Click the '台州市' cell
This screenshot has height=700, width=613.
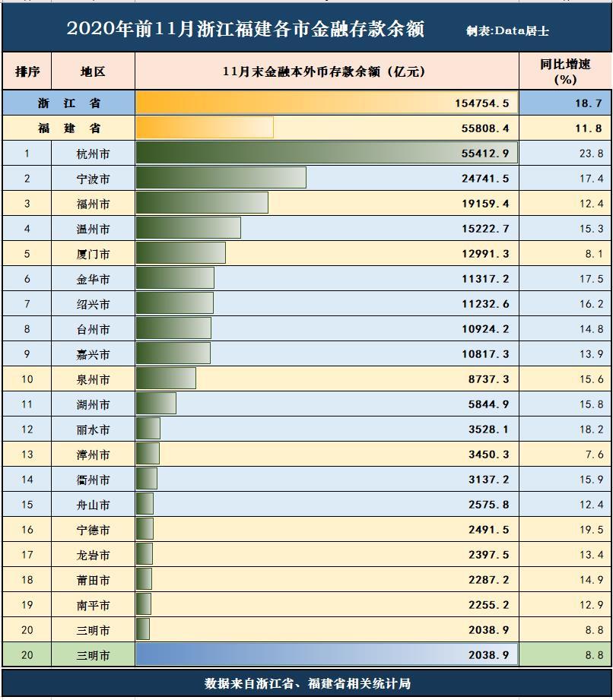pos(93,329)
